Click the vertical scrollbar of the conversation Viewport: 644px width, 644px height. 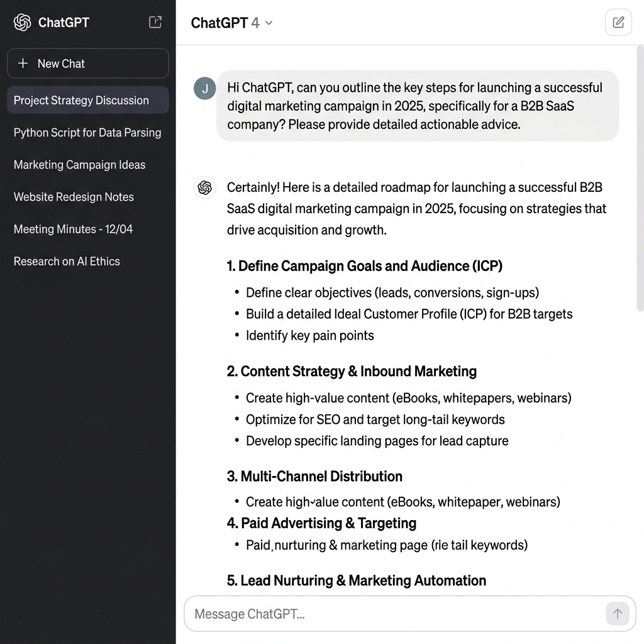(640, 179)
